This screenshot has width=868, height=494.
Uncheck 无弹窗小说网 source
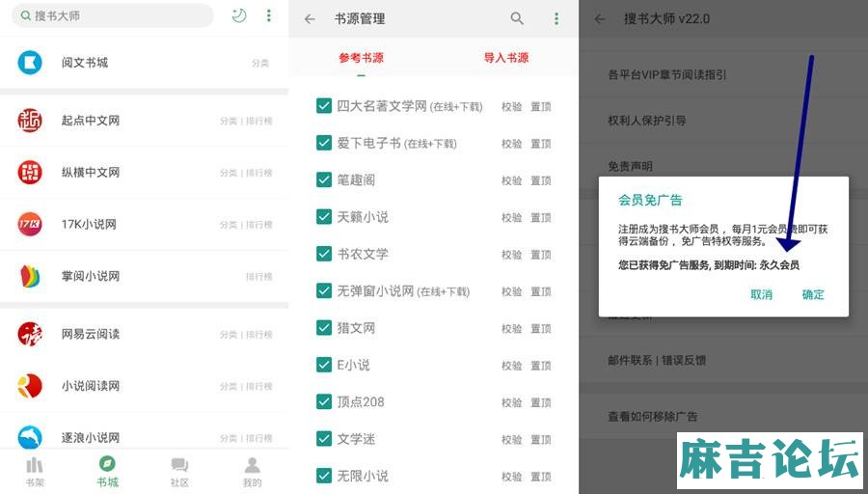324,290
